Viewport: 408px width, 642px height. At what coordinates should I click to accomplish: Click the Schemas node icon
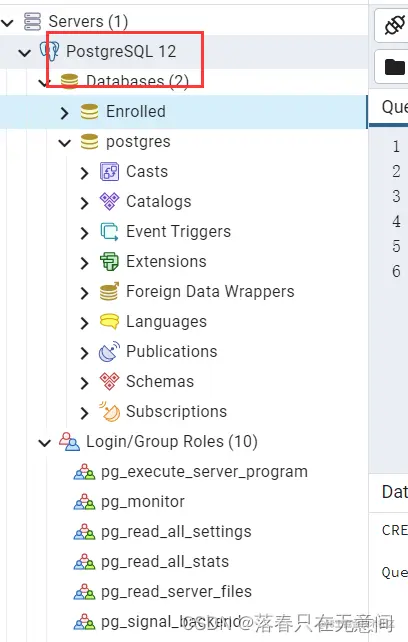point(109,382)
